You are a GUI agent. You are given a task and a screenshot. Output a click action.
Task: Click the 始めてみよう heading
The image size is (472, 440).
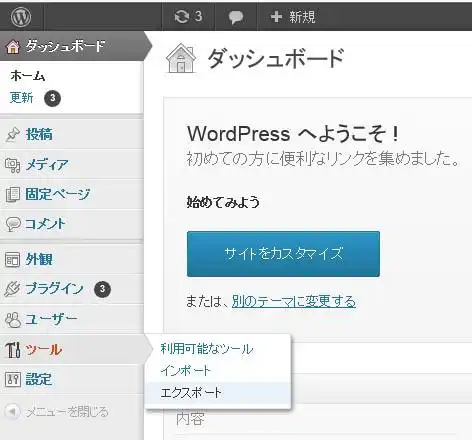coord(223,202)
